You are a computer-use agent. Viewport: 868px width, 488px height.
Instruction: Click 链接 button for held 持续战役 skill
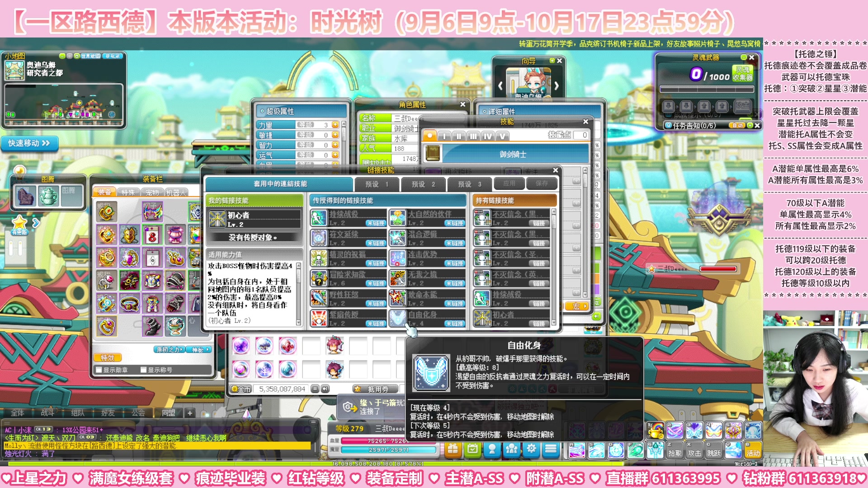point(539,304)
